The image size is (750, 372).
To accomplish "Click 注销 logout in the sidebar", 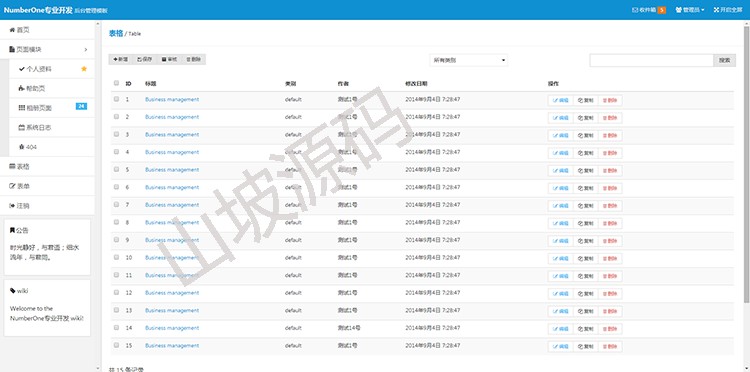I will (x=47, y=206).
